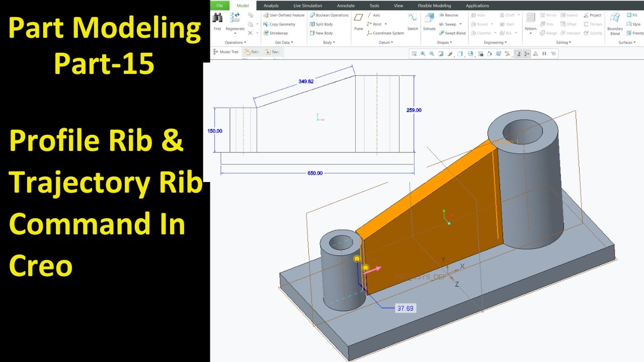Open the Point dropdown arrow
This screenshot has height=362, width=644.
pos(386,24)
